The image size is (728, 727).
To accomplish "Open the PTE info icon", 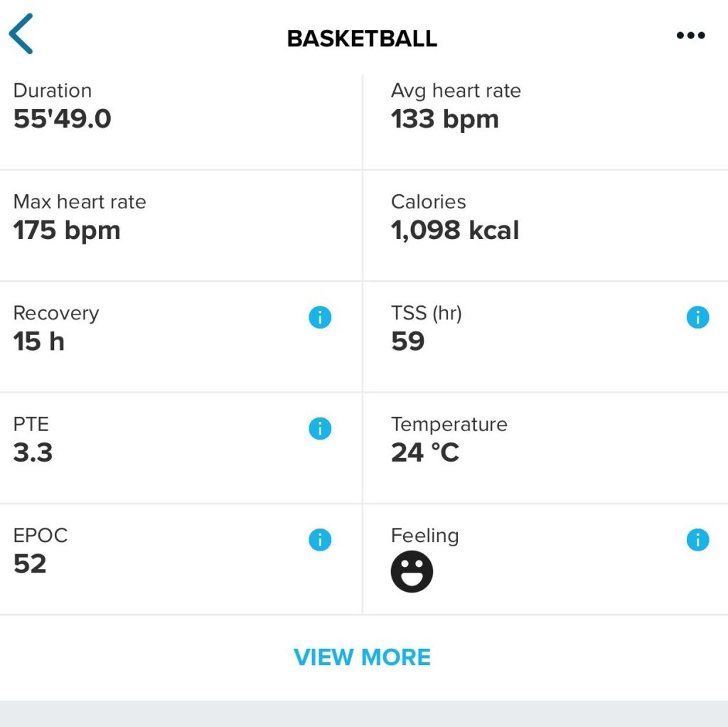I will 320,429.
